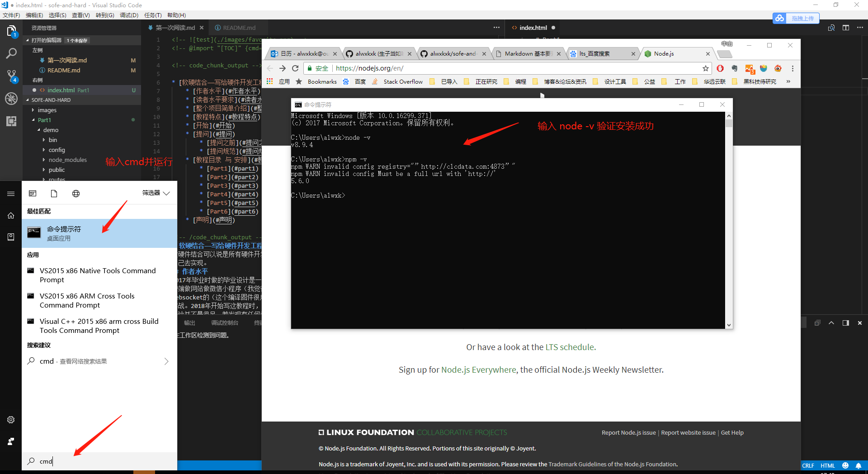
Task: Click the CRLF line ending indicator
Action: coord(808,465)
